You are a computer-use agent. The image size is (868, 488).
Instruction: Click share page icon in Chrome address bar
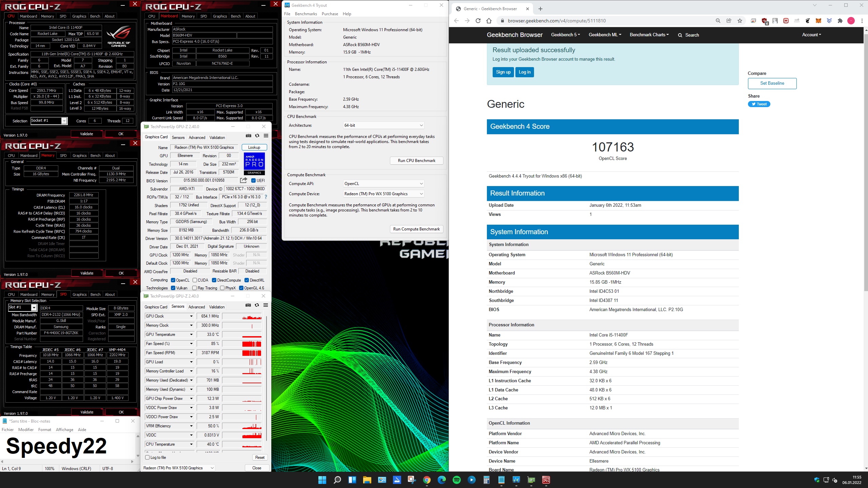(729, 21)
